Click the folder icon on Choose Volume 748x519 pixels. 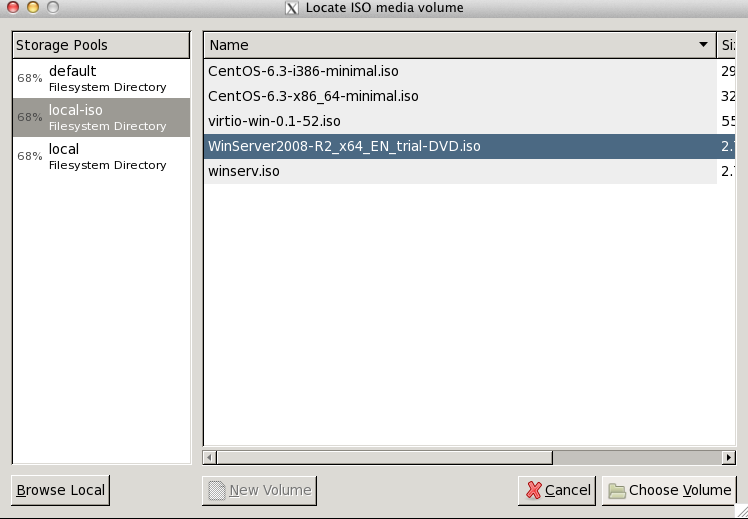(617, 491)
